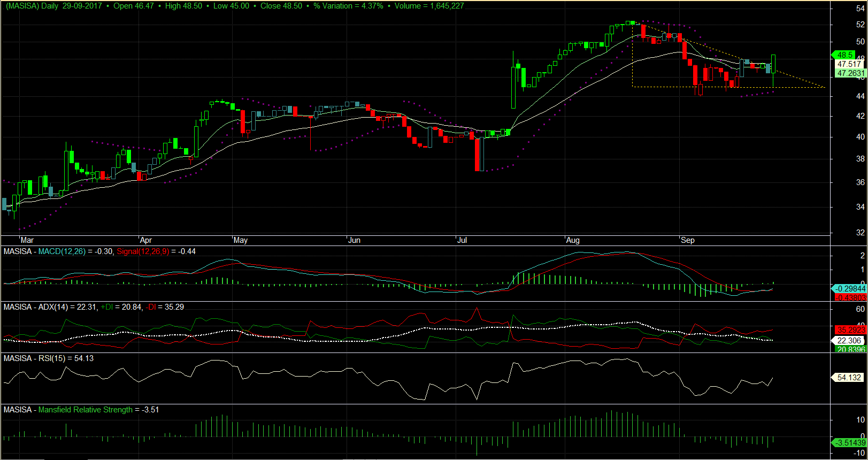The height and width of the screenshot is (460, 868).
Task: Click the red 35.2923 -DI value tag
Action: click(x=850, y=330)
